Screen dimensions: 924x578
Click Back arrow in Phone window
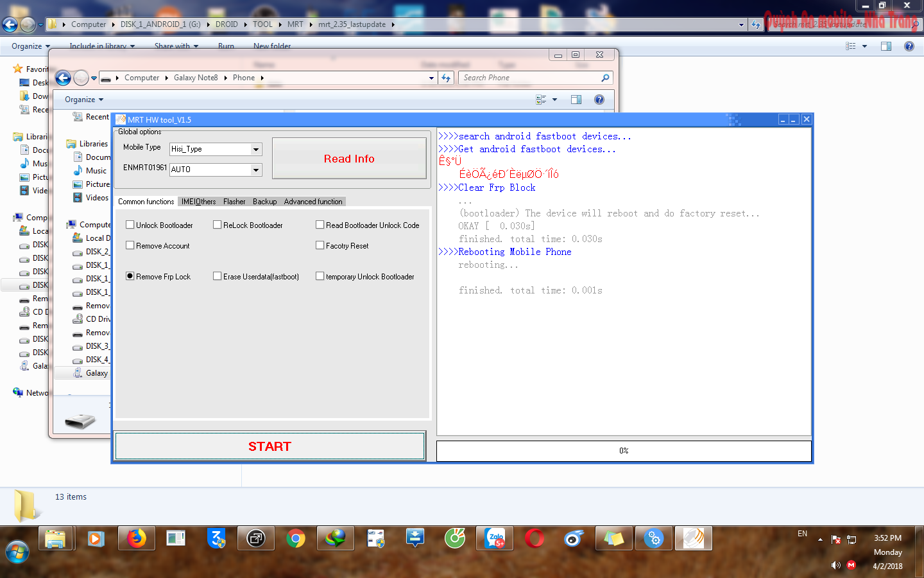(63, 78)
